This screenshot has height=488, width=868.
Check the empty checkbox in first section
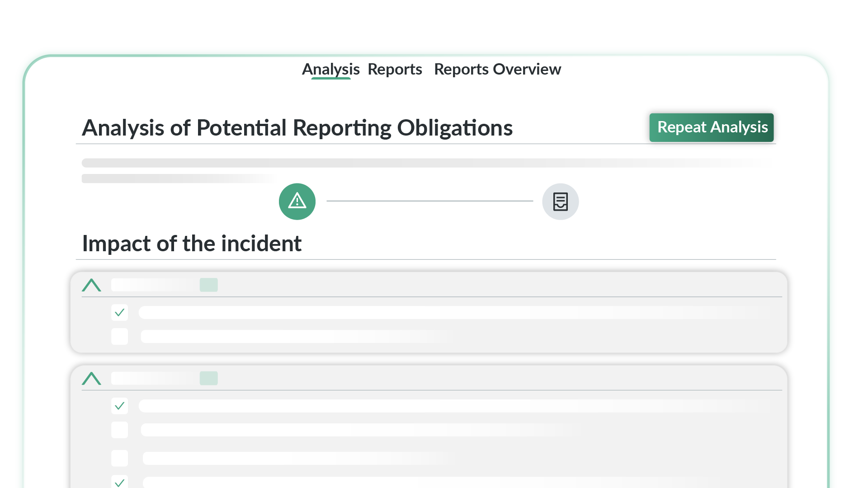pyautogui.click(x=120, y=337)
